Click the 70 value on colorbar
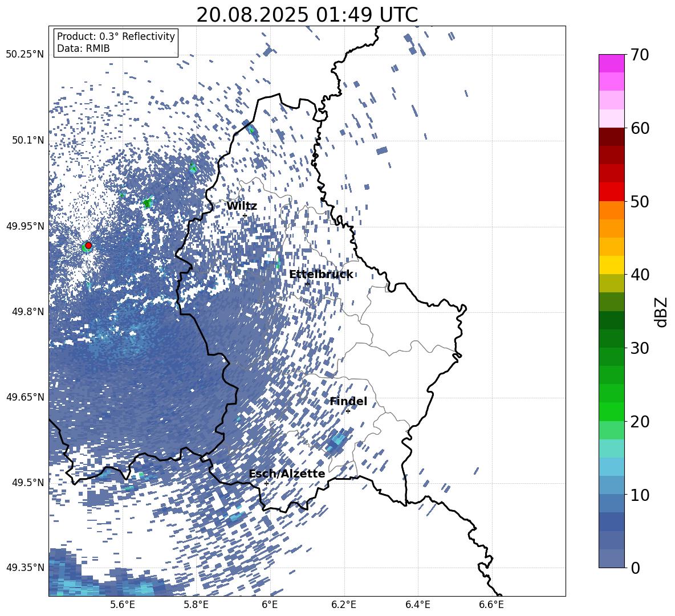The height and width of the screenshot is (616, 675). point(640,55)
